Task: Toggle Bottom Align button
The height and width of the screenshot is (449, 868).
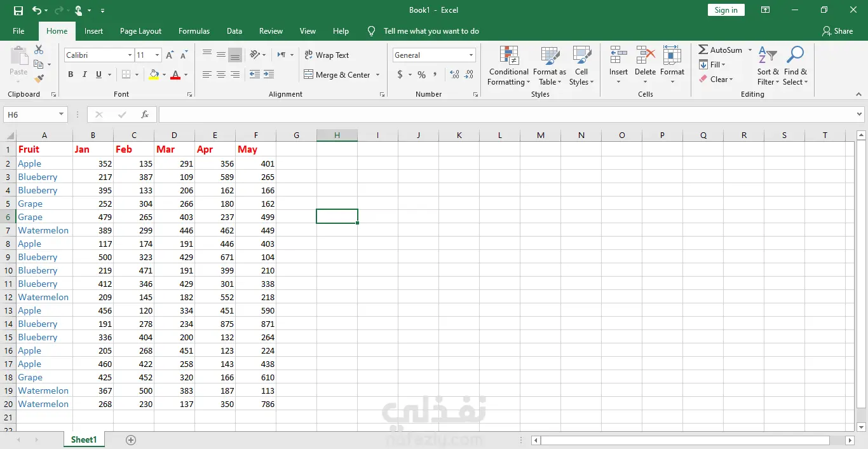Action: (235, 55)
